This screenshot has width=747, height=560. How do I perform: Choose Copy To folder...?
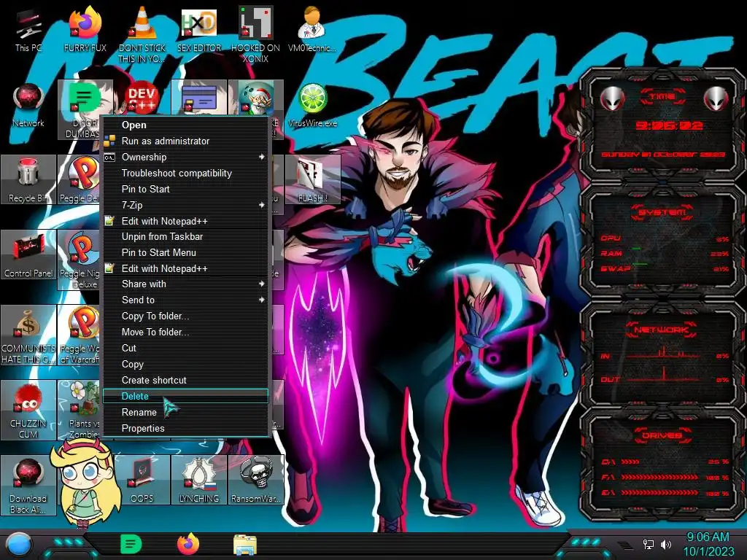[x=186, y=316]
